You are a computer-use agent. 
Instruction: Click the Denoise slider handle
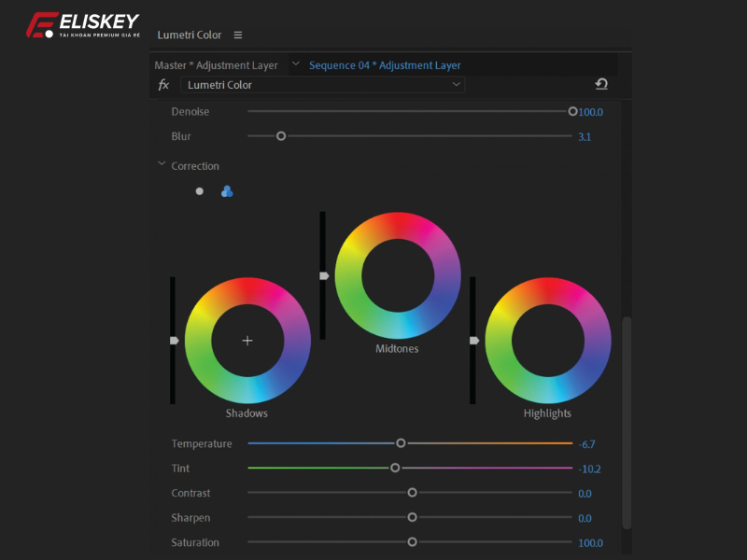pyautogui.click(x=572, y=111)
